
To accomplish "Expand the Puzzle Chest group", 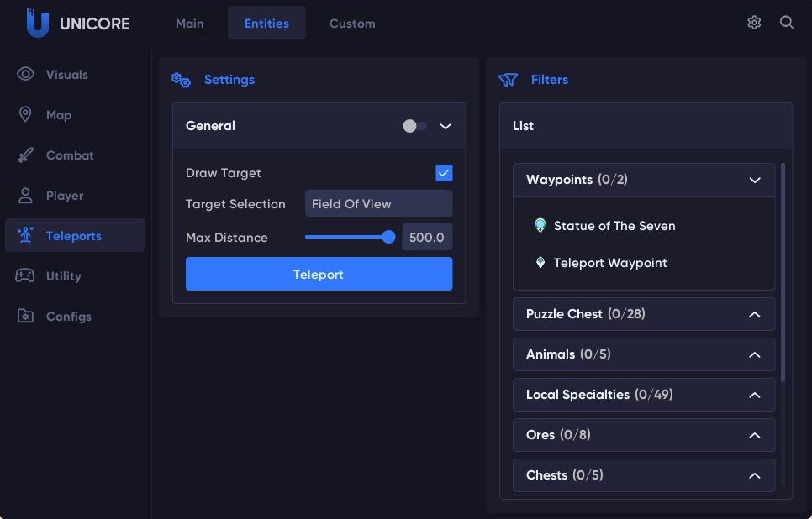I will click(x=754, y=314).
